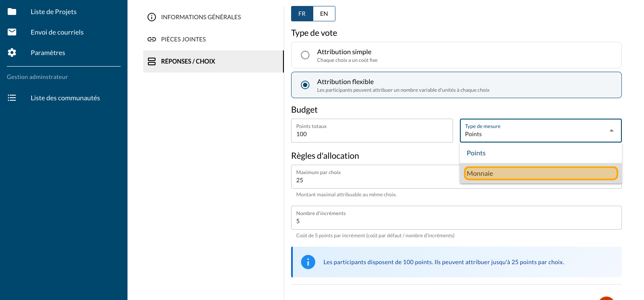Screen dimensions: 644x300
Task: Select the Attribution simple radio button
Action: (305, 55)
